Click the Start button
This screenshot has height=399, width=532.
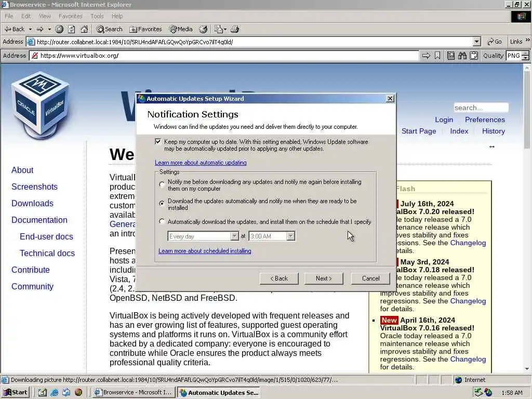coord(15,393)
